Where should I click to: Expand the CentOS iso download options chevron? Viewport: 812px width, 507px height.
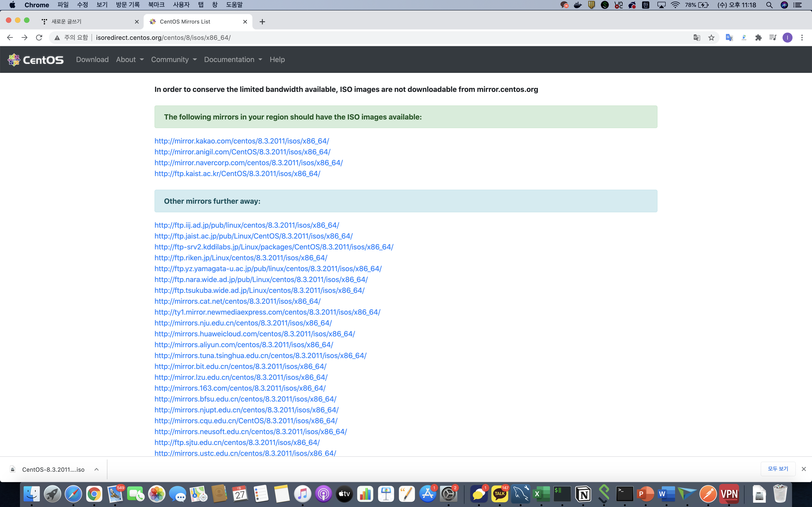coord(96,469)
